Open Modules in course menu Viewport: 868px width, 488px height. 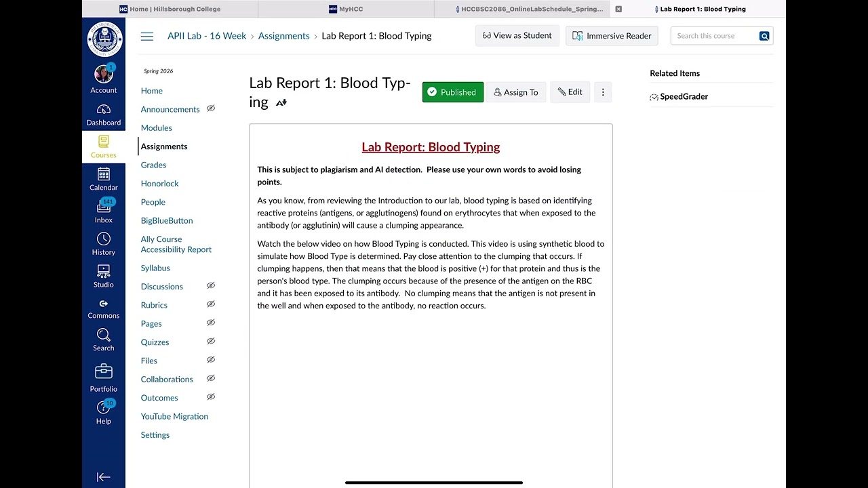(x=157, y=128)
